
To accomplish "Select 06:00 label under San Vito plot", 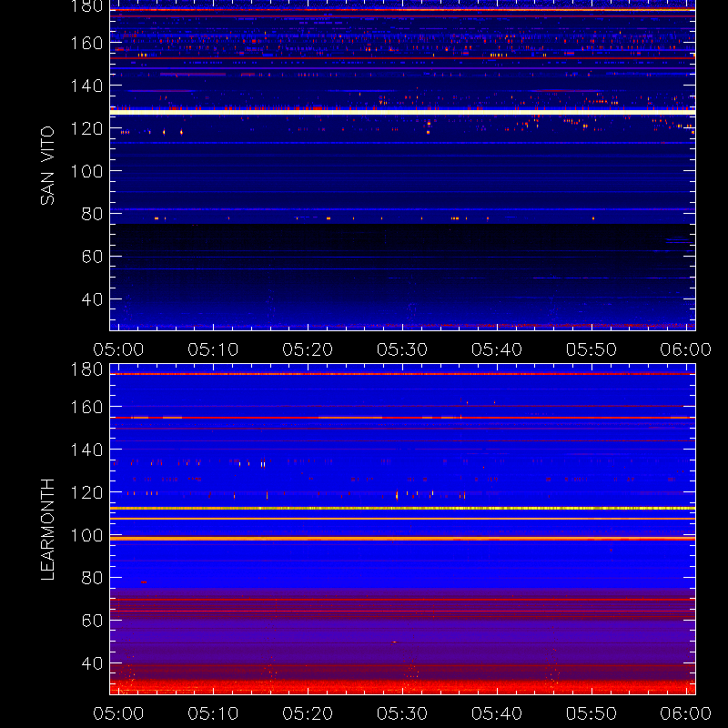I will coord(686,349).
